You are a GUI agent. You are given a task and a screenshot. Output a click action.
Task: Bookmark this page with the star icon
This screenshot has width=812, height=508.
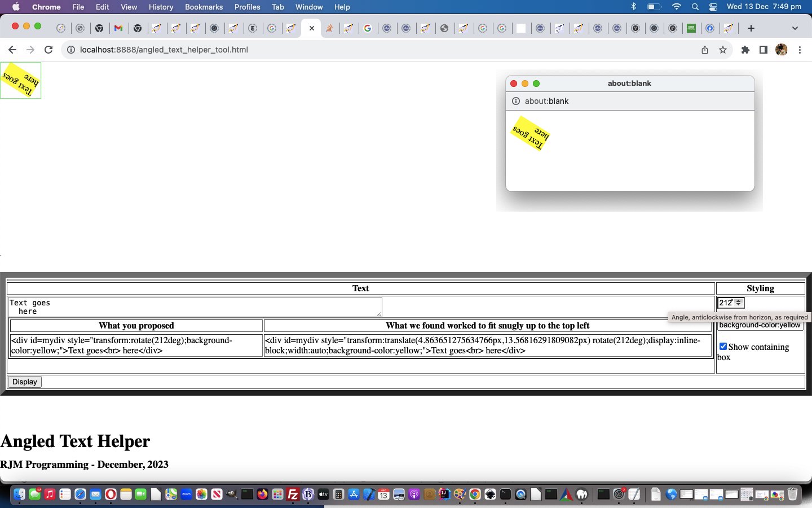pos(723,50)
